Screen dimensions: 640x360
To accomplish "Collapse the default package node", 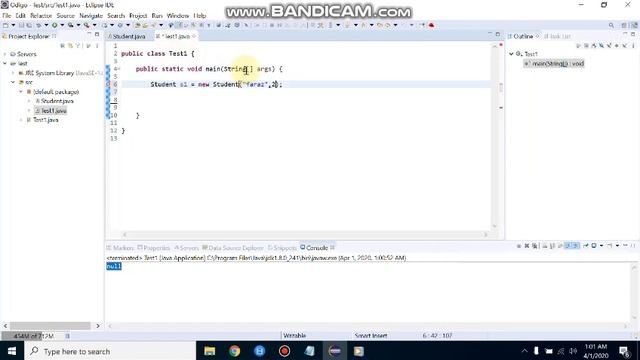I will (x=21, y=92).
